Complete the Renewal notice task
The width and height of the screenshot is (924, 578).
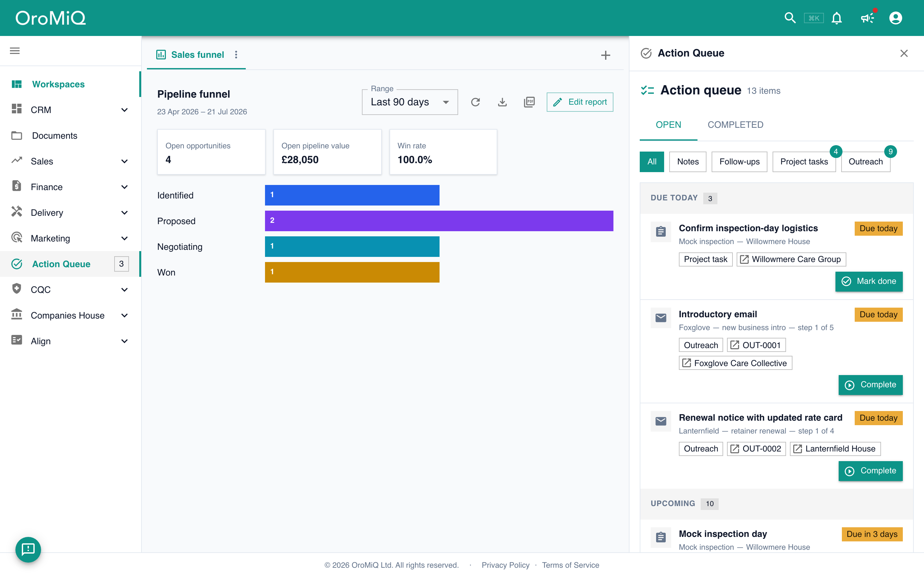click(870, 471)
